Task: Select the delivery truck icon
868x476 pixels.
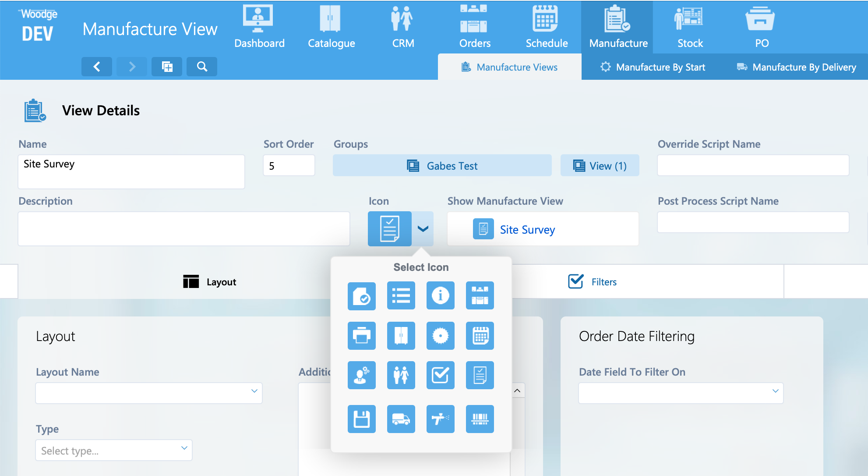Action: [x=401, y=419]
